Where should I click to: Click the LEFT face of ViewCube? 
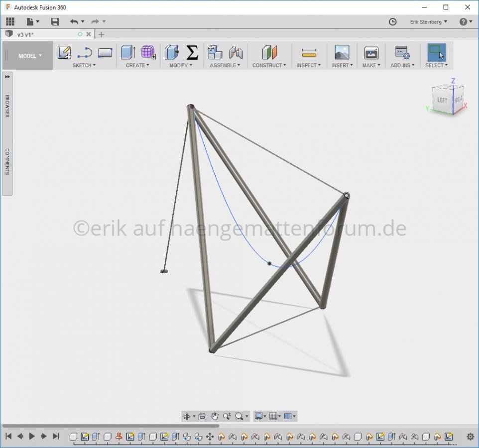point(442,100)
